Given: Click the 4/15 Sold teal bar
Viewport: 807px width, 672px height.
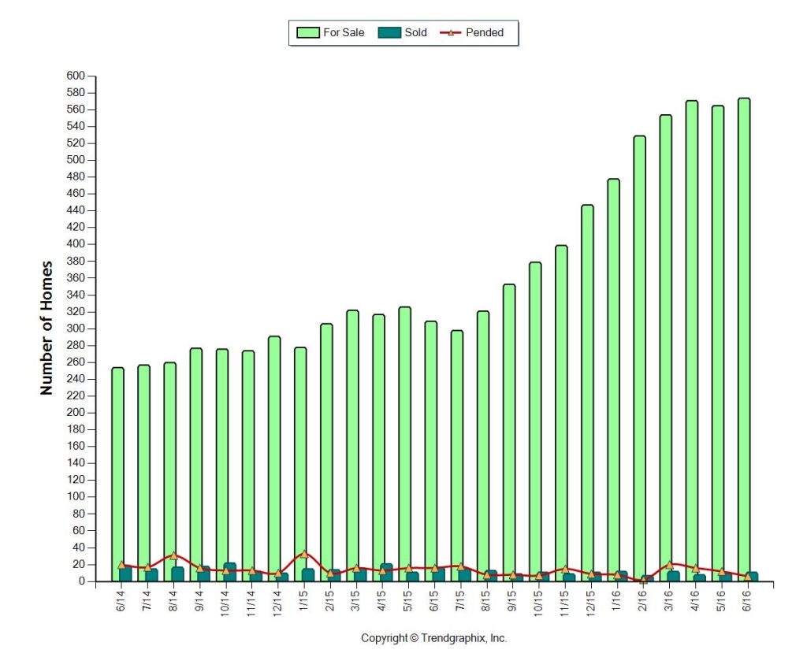Looking at the screenshot, I should pos(386,573).
